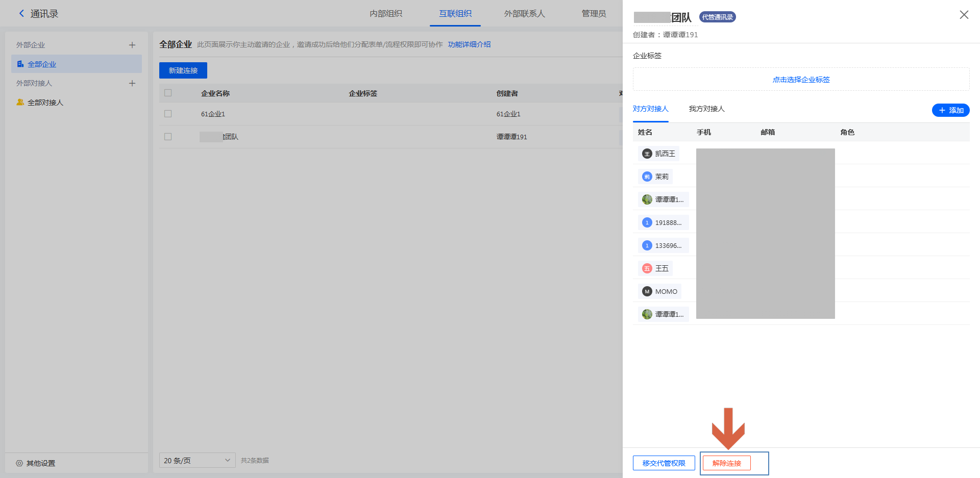Toggle the select-all checkbox in table header
Screen dimensions: 980x478
tap(168, 93)
